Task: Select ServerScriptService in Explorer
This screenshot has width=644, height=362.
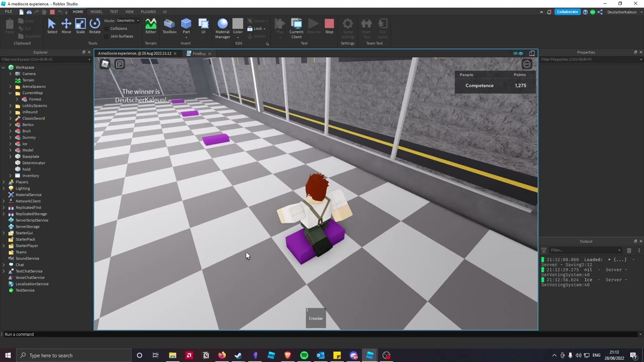Action: click(32, 220)
